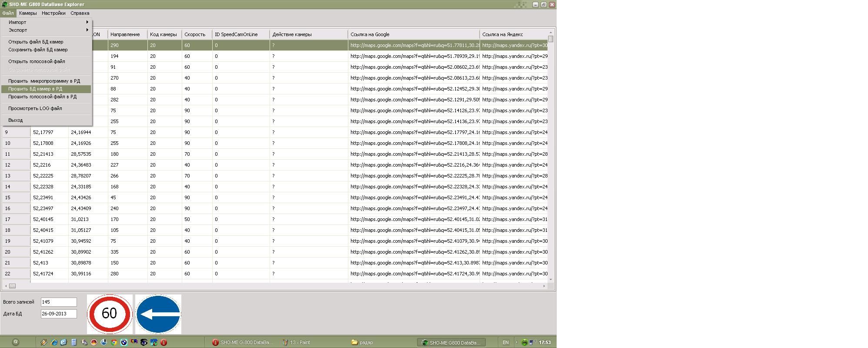Screen dimensions: 868x348
Task: Click the Код камеры column header
Action: tap(165, 34)
